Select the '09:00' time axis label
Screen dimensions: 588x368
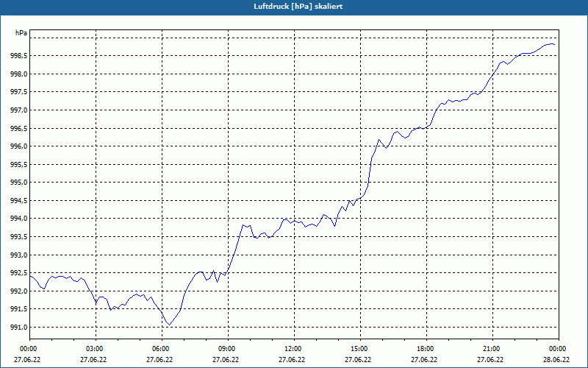pos(226,349)
